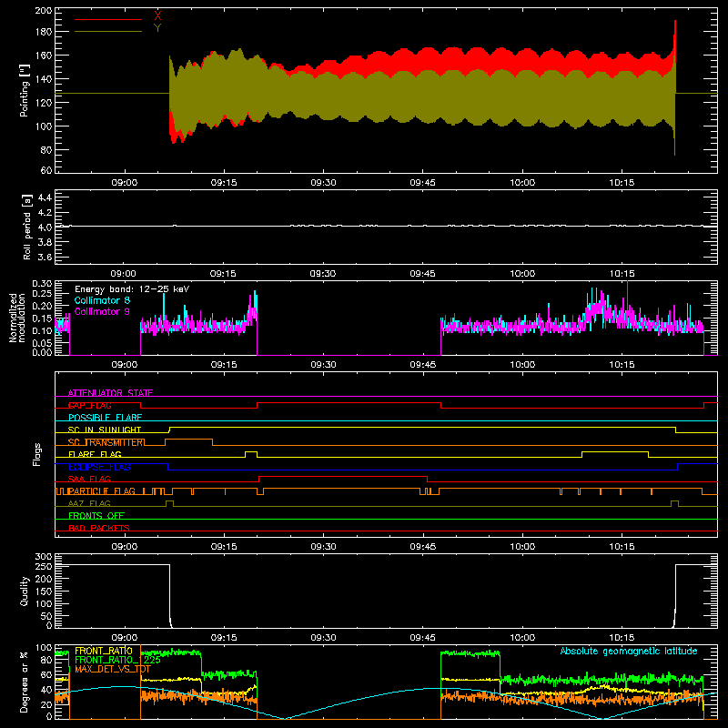728x728 pixels.
Task: Click the Absolute geomagnetic latitude label
Action: click(629, 652)
